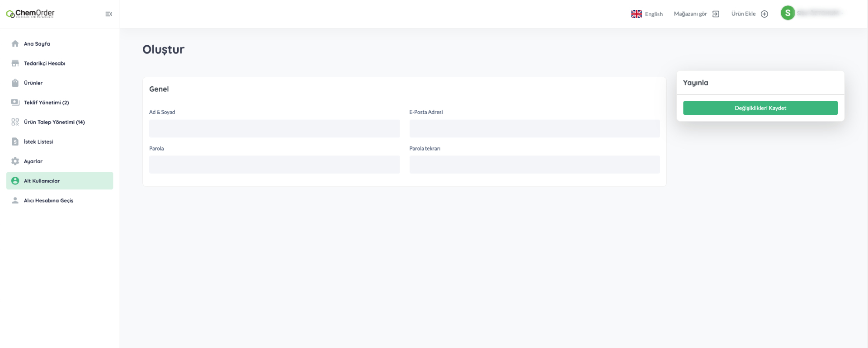Click the Ürünler shopping bag icon
Viewport: 868px width, 348px height.
pos(15,83)
